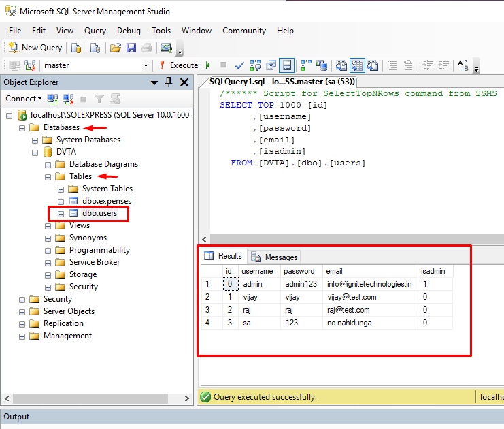Click the Change Connection icon
504x429 pixels.
coord(30,65)
